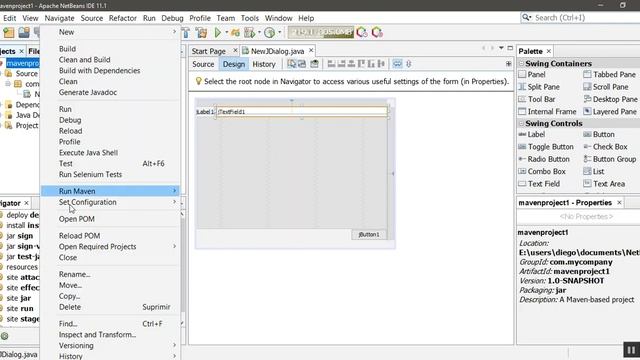Expand the Open Required Projects submenu
Screen dimensions: 640x360
(174, 247)
